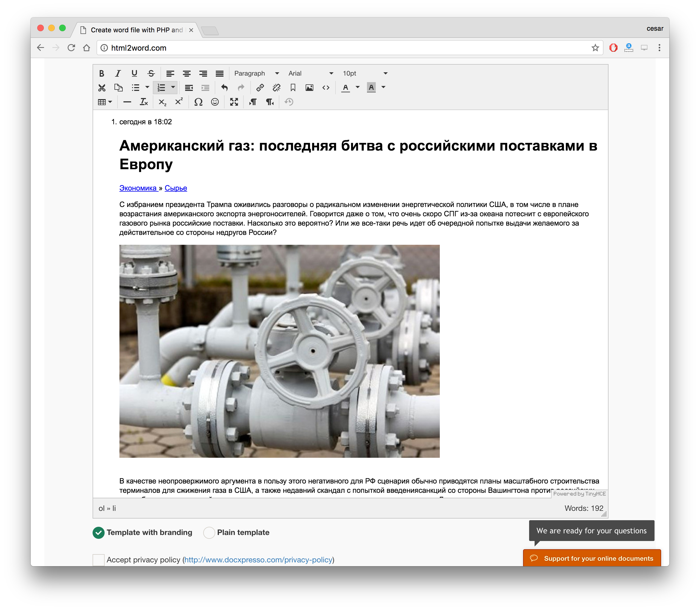Select the insert link icon
Image resolution: width=700 pixels, height=610 pixels.
point(260,88)
